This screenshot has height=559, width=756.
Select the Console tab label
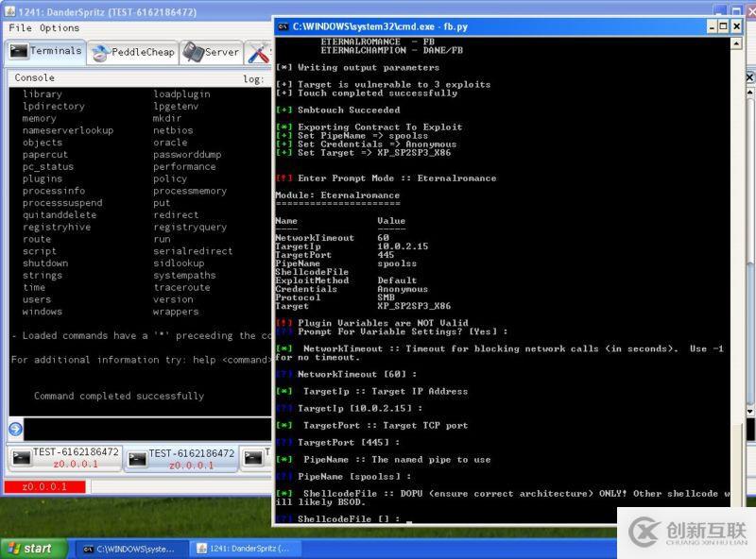(34, 77)
